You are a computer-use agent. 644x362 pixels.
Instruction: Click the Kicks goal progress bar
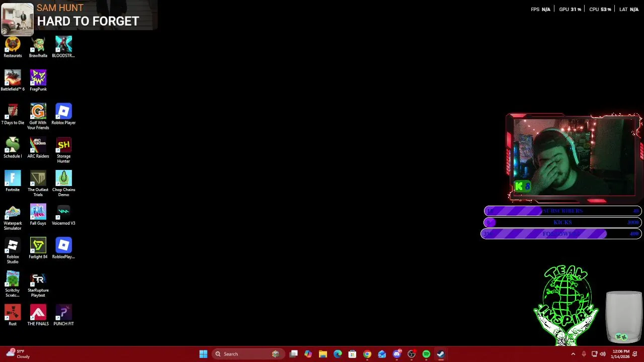coord(562,222)
